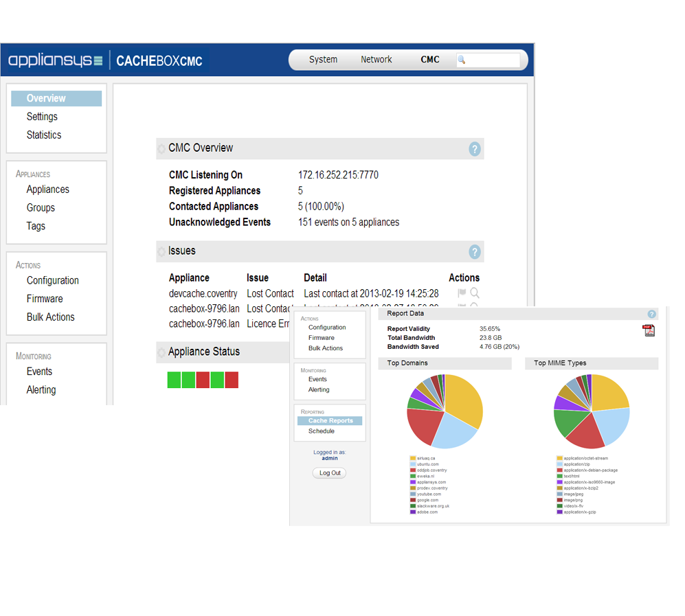Viewport: 685px width, 616px height.
Task: Open help for the CMC Overview section
Action: [475, 149]
